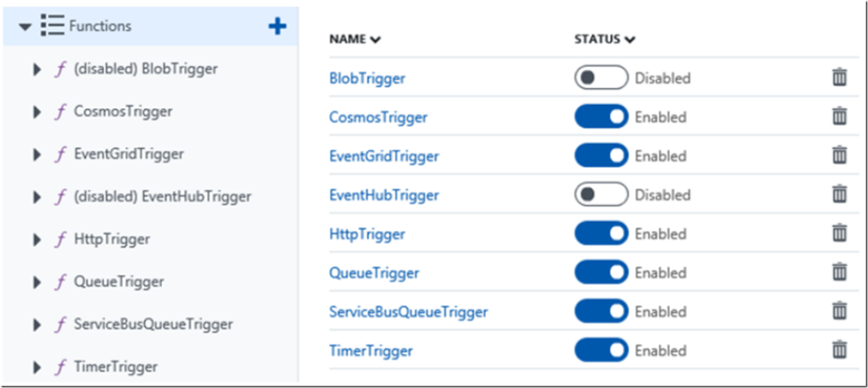
Task: Delete the BlobTrigger function via trash icon
Action: tap(839, 77)
